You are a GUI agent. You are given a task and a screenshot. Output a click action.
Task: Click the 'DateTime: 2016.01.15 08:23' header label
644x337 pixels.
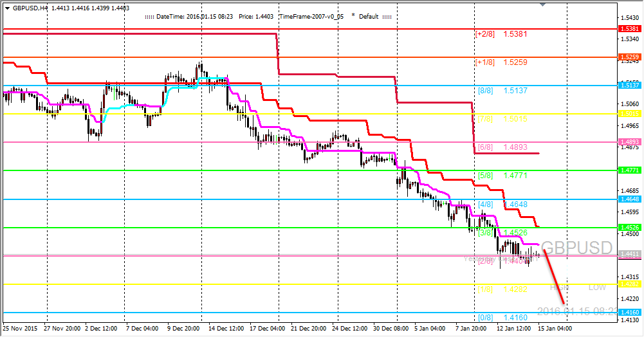tap(195, 17)
